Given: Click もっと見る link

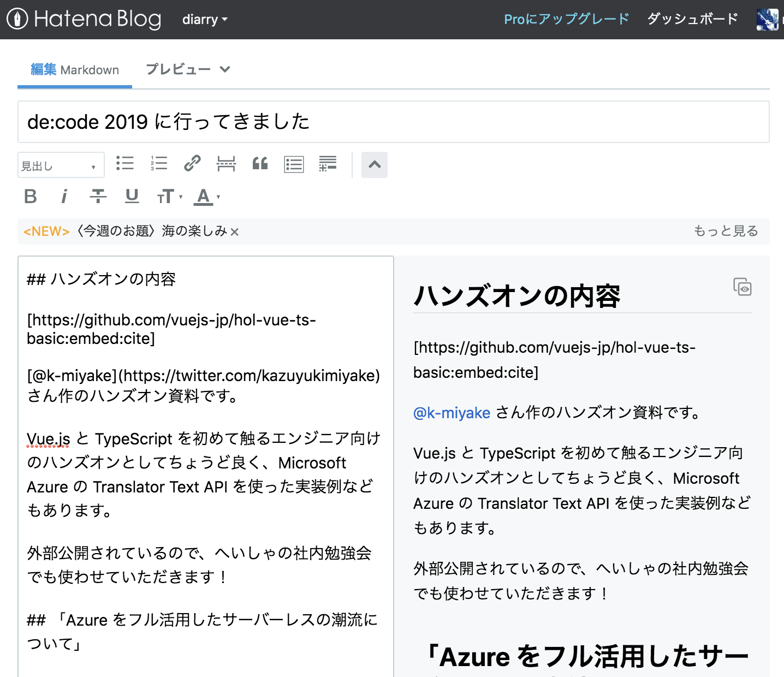Looking at the screenshot, I should pyautogui.click(x=726, y=231).
